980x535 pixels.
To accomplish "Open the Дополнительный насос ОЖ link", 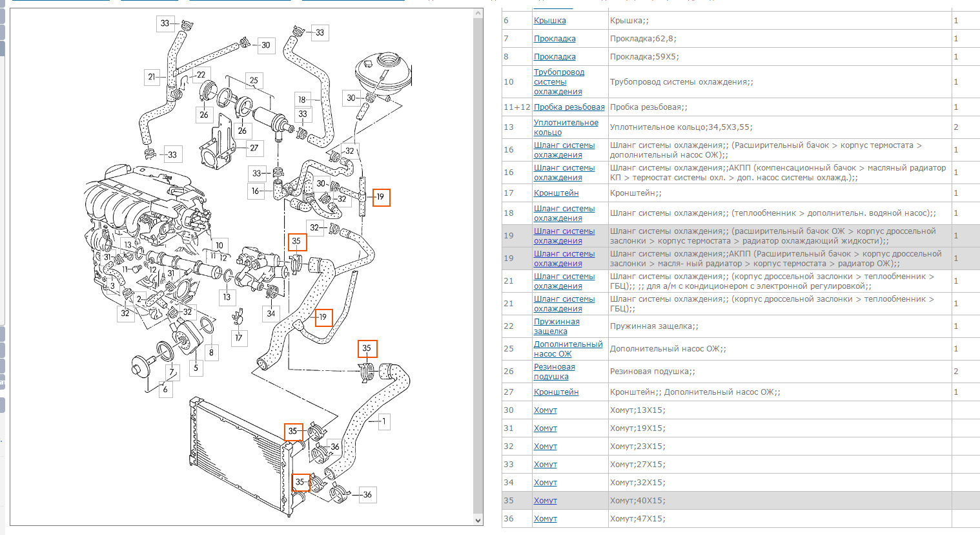I will coord(568,349).
